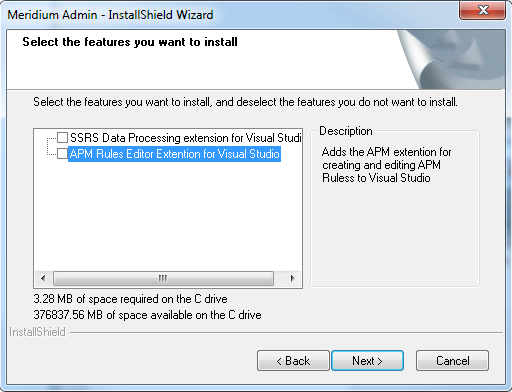
Task: Go to previous step with Back button
Action: click(x=293, y=360)
